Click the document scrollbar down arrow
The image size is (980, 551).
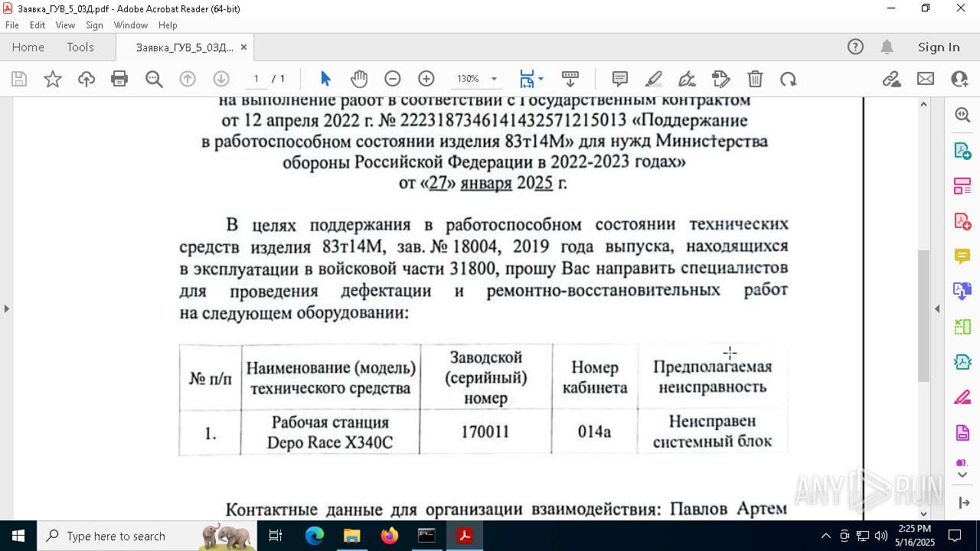(x=923, y=514)
